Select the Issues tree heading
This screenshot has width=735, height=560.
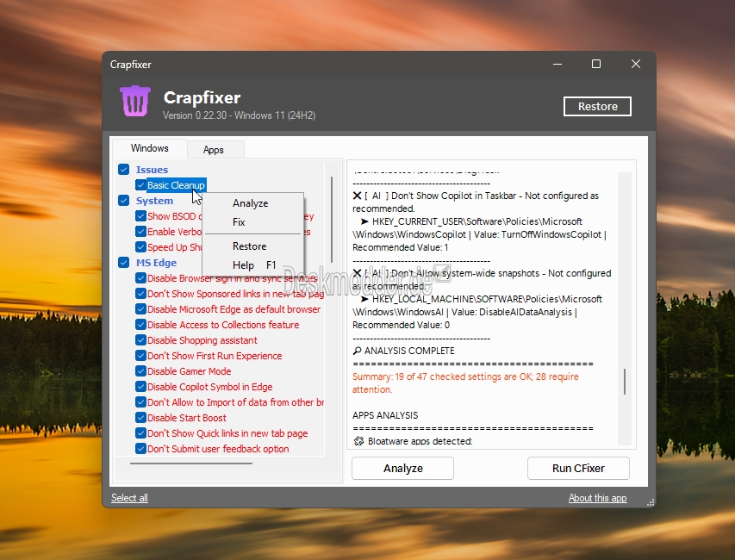coord(152,170)
